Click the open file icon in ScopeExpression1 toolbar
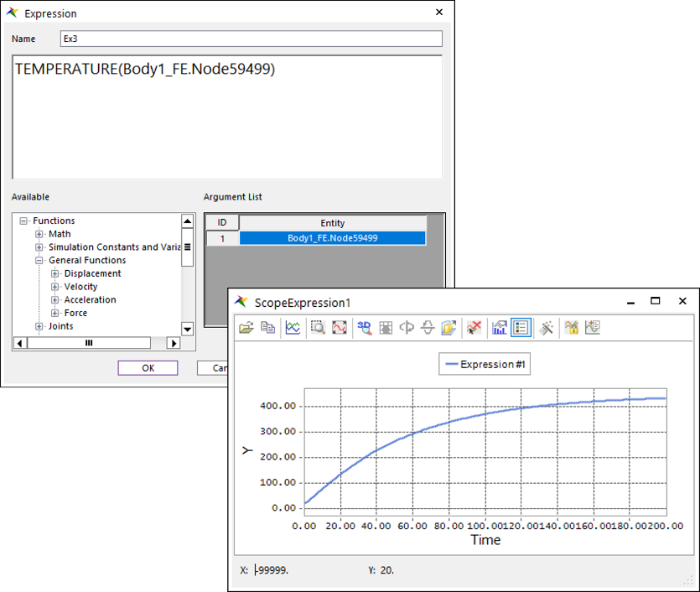The height and width of the screenshot is (592, 700). pyautogui.click(x=246, y=328)
